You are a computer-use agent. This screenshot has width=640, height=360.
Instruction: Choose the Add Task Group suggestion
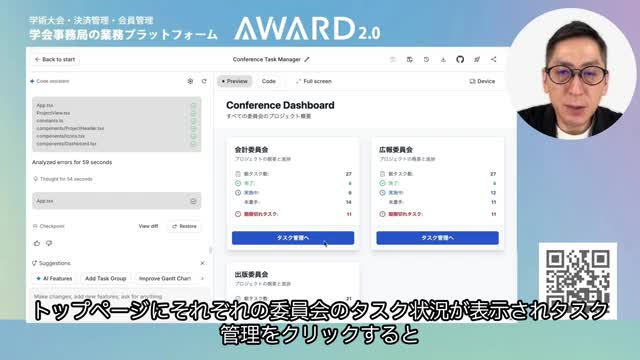pyautogui.click(x=105, y=278)
